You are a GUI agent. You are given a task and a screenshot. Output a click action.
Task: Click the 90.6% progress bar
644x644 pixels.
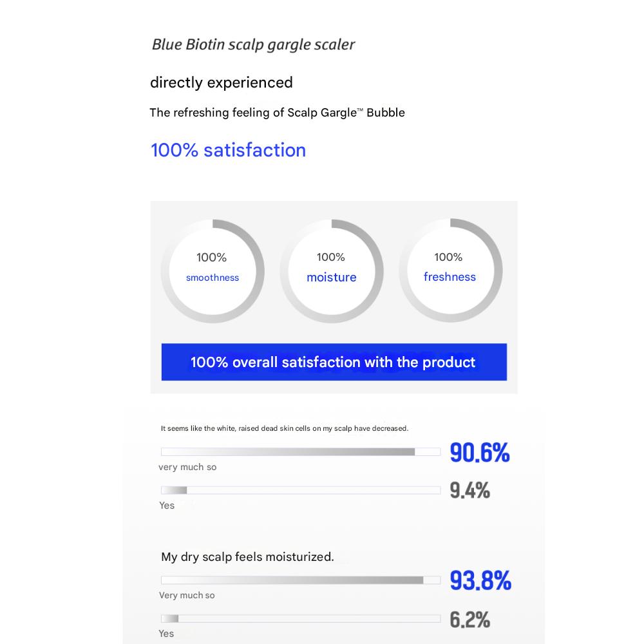click(x=300, y=452)
